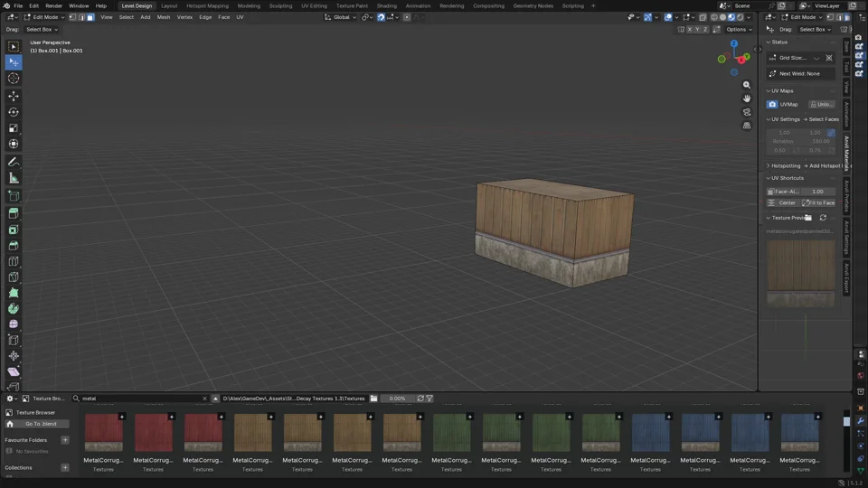Refresh the Texture Preview panel
This screenshot has height=488, width=868.
tap(823, 218)
